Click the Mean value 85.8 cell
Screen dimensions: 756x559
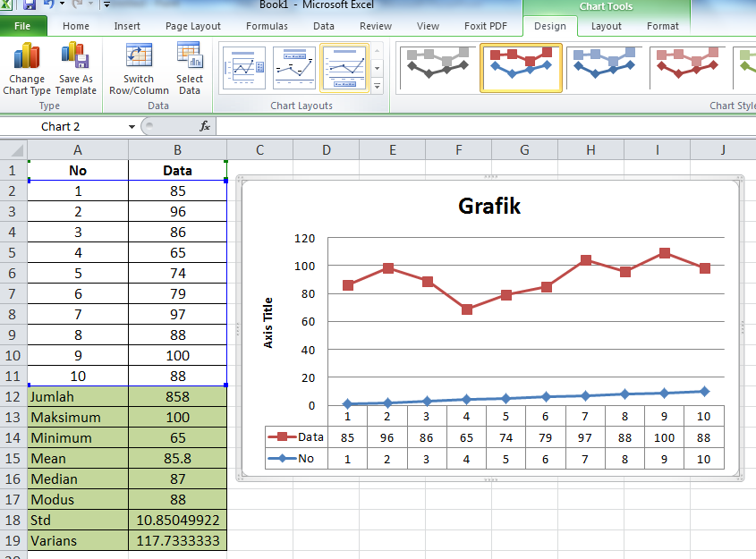pos(177,458)
